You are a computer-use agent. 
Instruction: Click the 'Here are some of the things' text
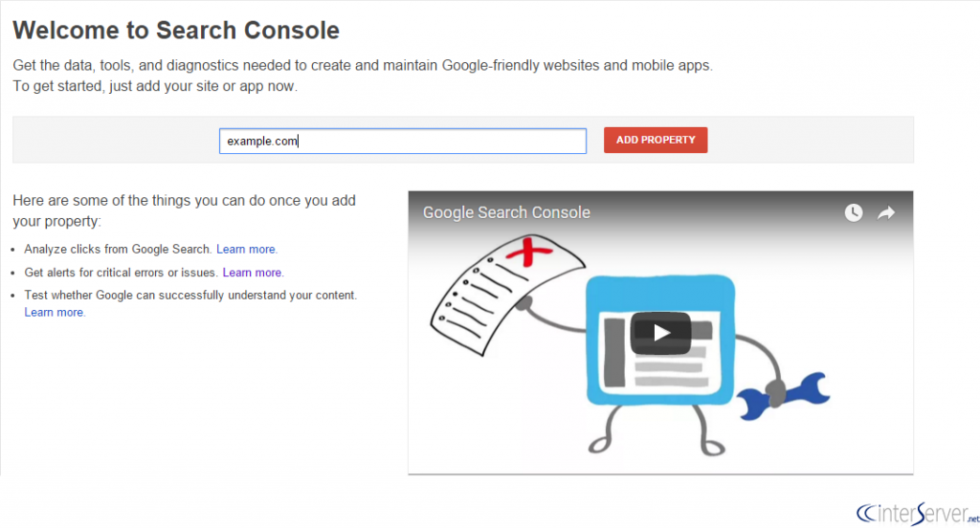[184, 210]
